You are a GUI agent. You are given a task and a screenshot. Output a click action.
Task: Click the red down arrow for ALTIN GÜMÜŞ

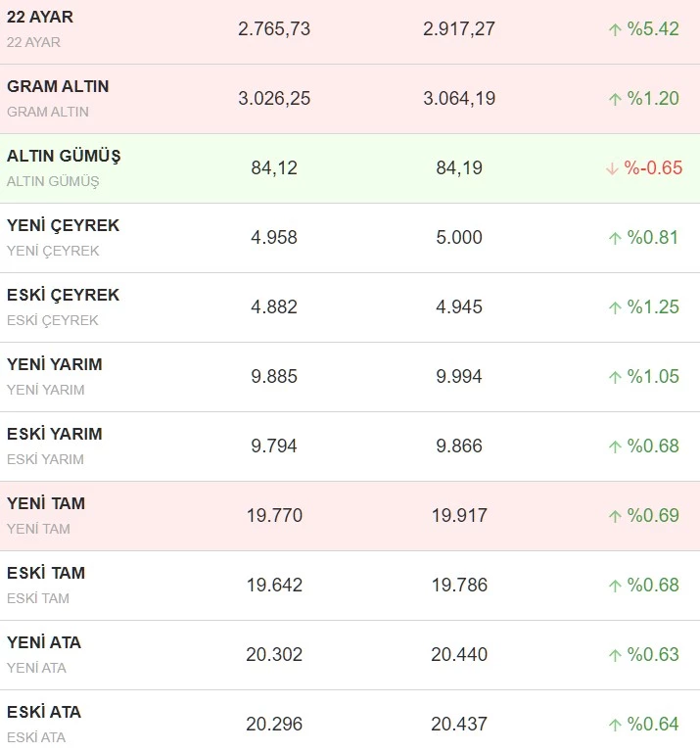[612, 168]
